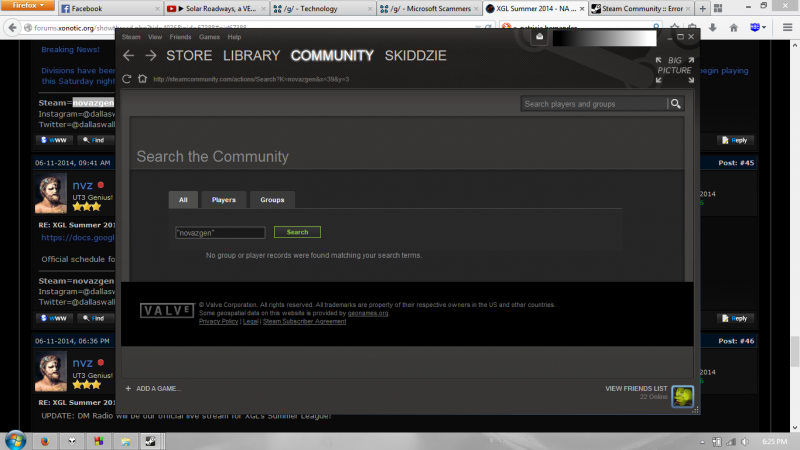Click View Friends List text
The image size is (800, 450).
pos(636,388)
